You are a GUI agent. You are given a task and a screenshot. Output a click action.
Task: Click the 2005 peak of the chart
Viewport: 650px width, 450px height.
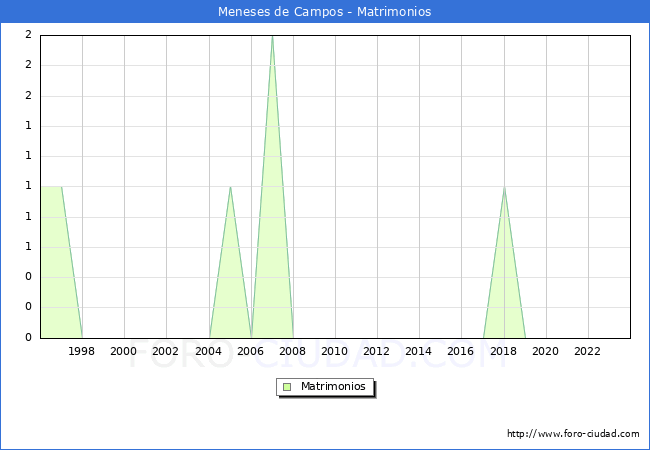coord(230,187)
